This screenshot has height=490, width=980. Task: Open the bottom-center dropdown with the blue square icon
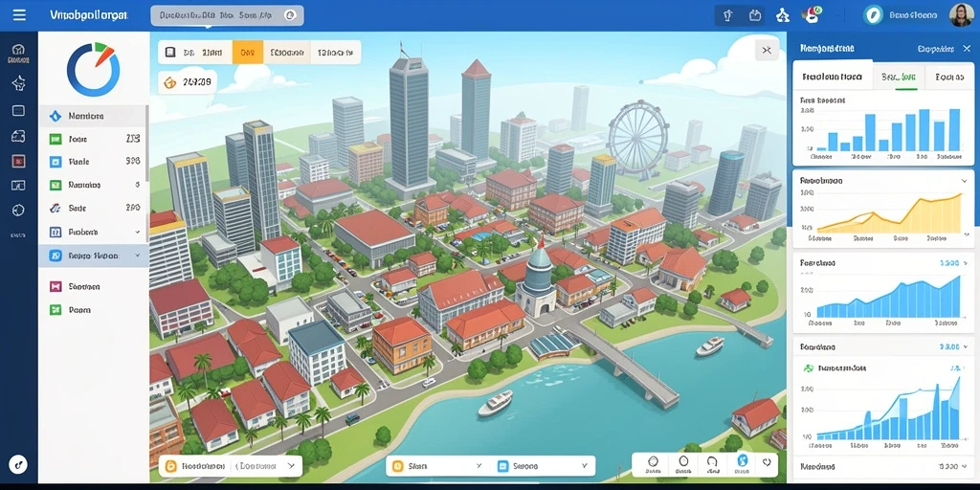point(544,466)
